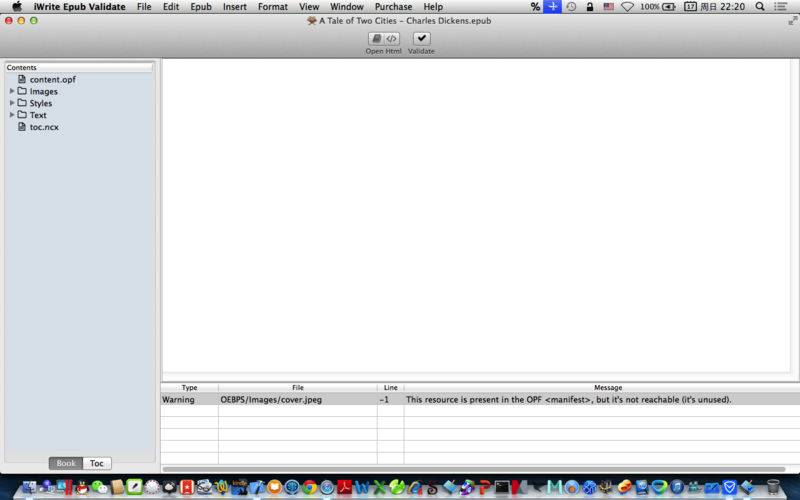Expand the Styles folder triangle
The image size is (800, 500).
click(x=12, y=103)
